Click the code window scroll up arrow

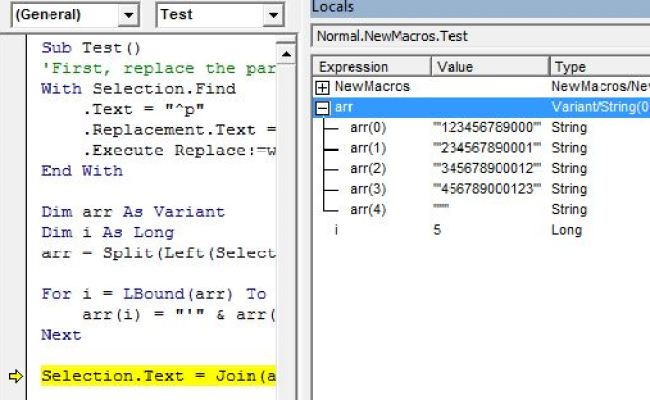[x=286, y=53]
